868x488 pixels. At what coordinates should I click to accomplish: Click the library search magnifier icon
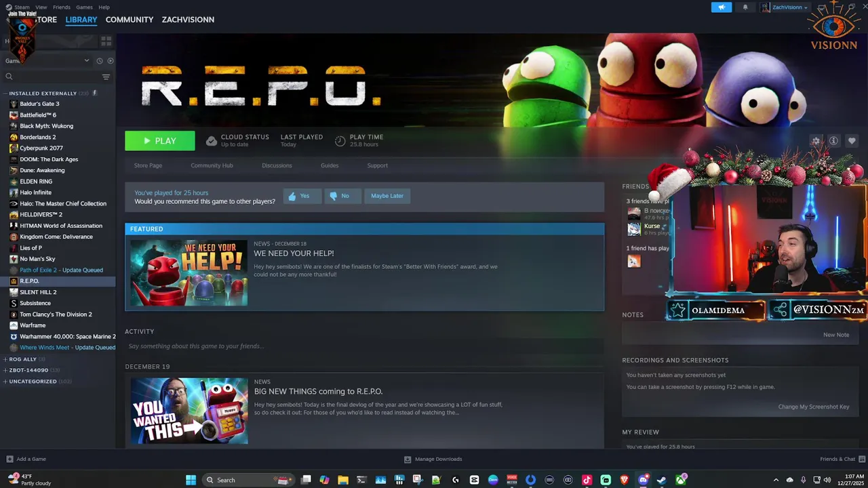point(9,77)
